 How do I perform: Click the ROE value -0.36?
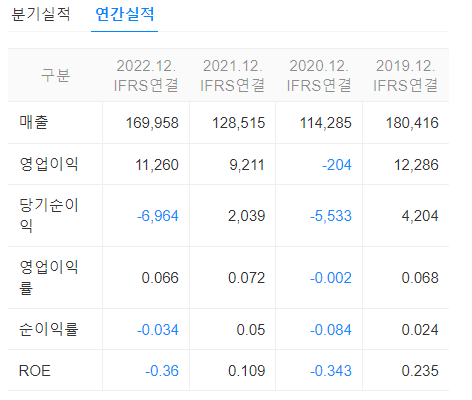click(162, 371)
